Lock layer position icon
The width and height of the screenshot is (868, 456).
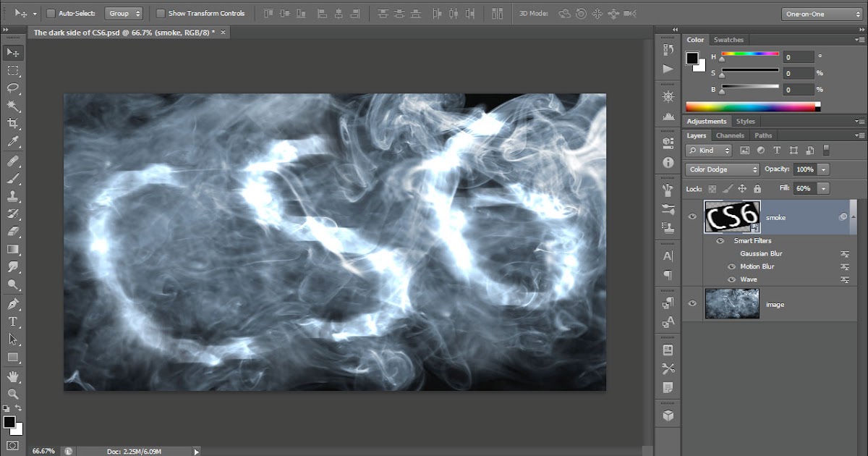pyautogui.click(x=742, y=188)
